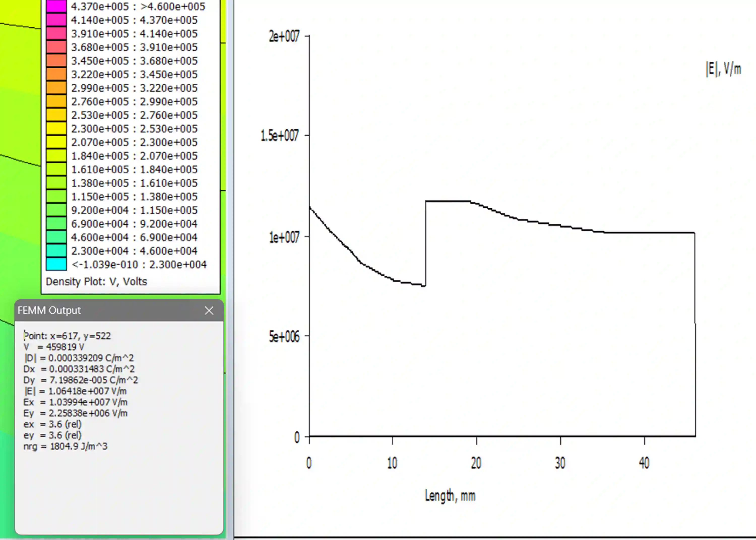Screen dimensions: 756x540
Task: Click legend text '2.760e+005 : 2.990e+005'
Action: tap(134, 101)
